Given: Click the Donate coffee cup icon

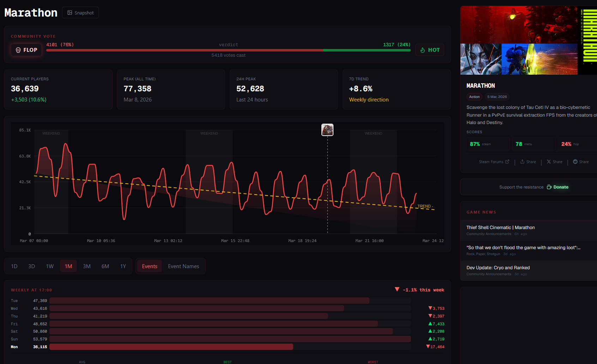Looking at the screenshot, I should (549, 187).
